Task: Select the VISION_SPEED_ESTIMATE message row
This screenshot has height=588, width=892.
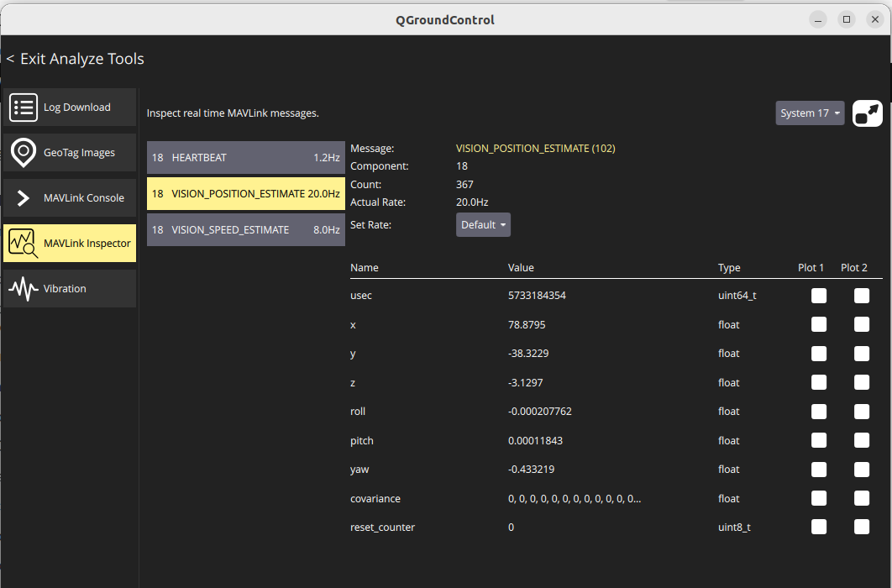Action: (246, 230)
